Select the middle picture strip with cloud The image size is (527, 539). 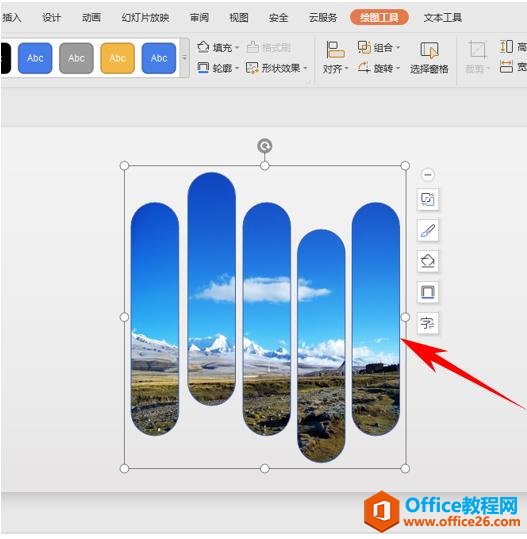pos(267,319)
